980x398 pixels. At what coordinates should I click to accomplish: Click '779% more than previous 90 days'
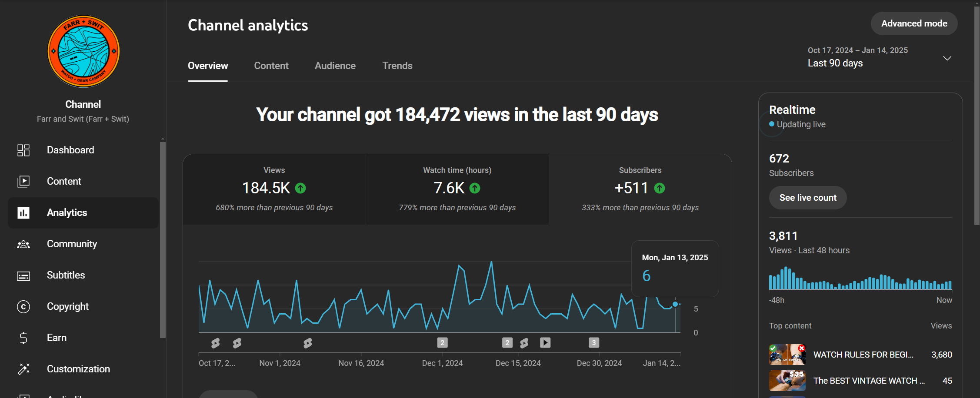457,208
